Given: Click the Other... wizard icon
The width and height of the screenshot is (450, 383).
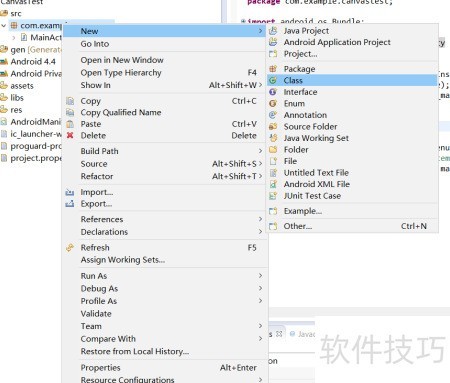Looking at the screenshot, I should pos(273,226).
